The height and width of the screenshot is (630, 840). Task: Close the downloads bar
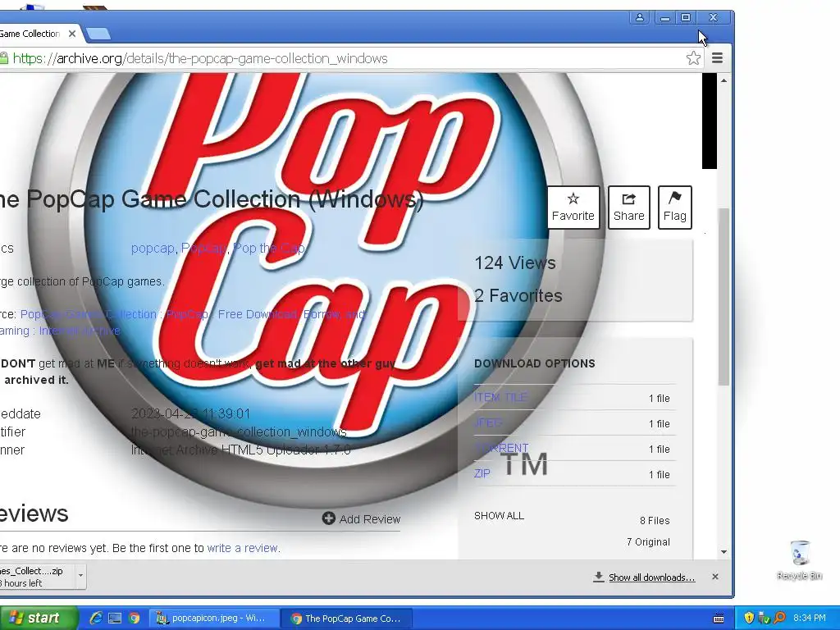pyautogui.click(x=715, y=577)
